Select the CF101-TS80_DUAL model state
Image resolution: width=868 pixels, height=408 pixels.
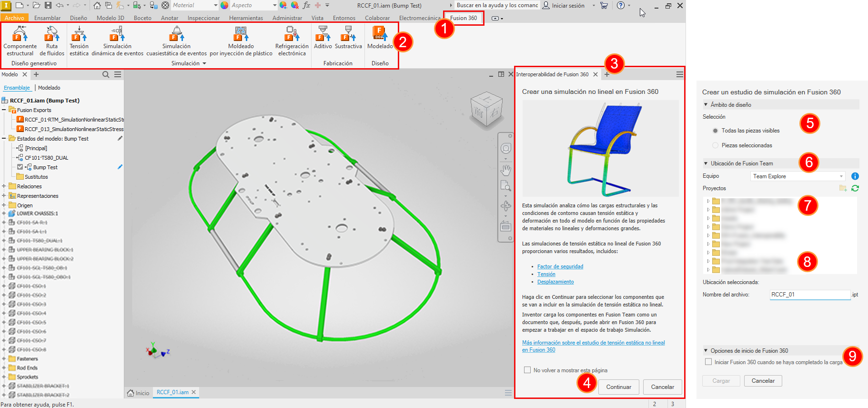(47, 158)
